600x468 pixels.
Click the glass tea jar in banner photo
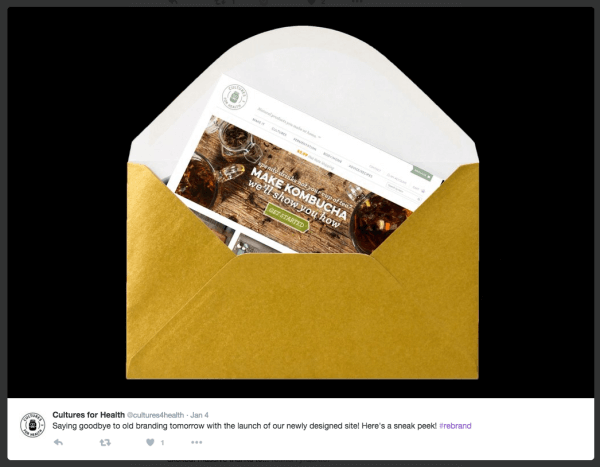pyautogui.click(x=239, y=141)
